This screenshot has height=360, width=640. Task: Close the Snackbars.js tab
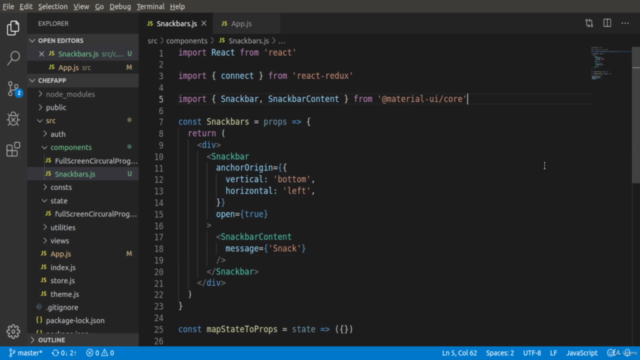point(204,24)
